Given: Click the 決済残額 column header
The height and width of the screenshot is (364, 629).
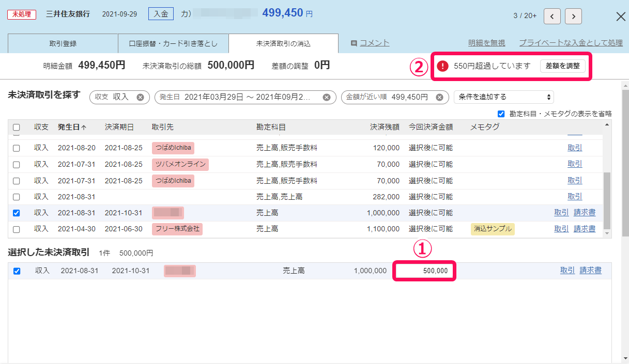Looking at the screenshot, I should (x=385, y=127).
